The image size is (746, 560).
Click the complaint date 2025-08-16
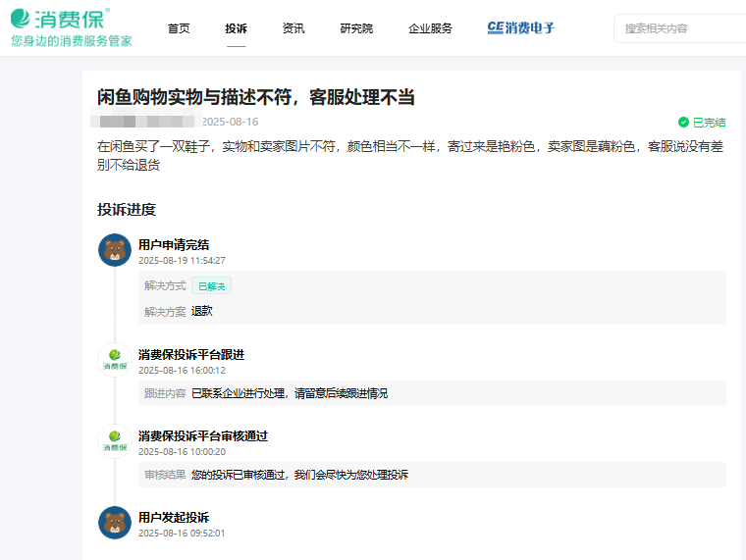(x=231, y=122)
